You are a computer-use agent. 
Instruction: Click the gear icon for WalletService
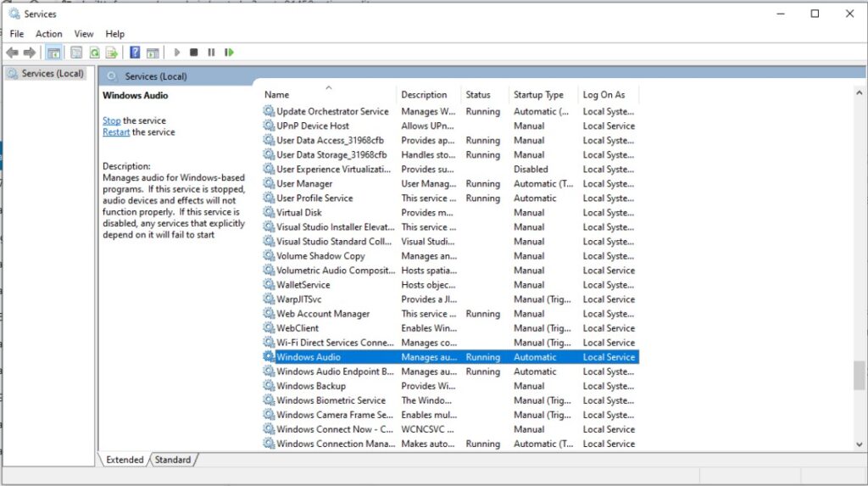(x=269, y=285)
